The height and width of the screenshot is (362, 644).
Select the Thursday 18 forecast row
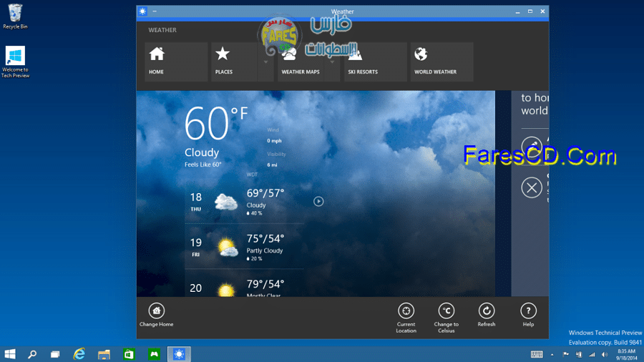(245, 202)
